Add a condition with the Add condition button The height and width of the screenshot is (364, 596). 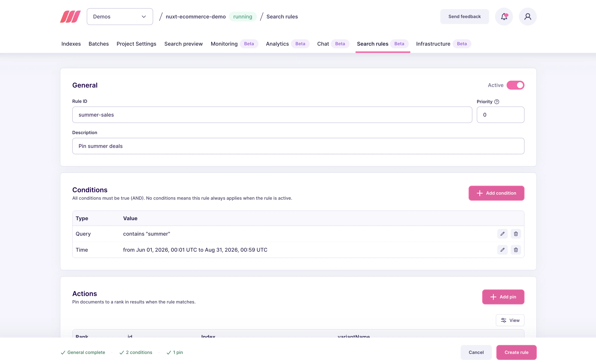(496, 193)
